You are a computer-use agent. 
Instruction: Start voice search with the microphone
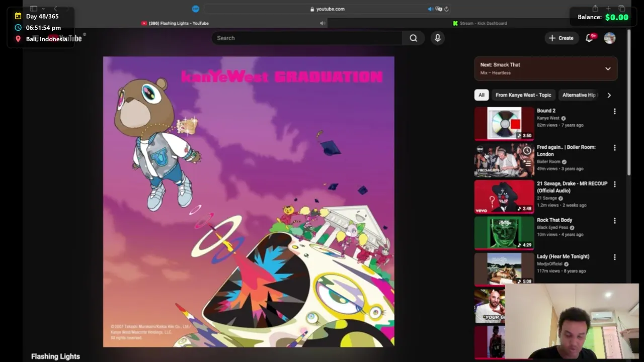pyautogui.click(x=437, y=38)
